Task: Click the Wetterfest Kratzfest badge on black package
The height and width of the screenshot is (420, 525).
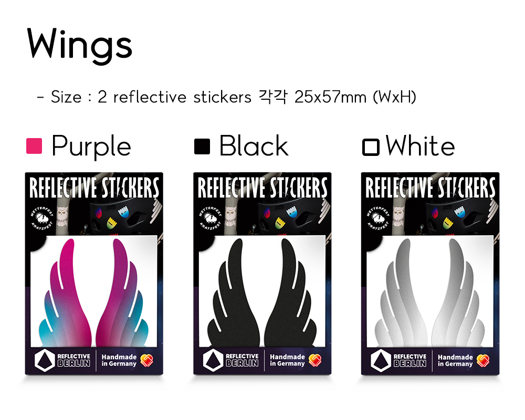Action: (x=211, y=218)
